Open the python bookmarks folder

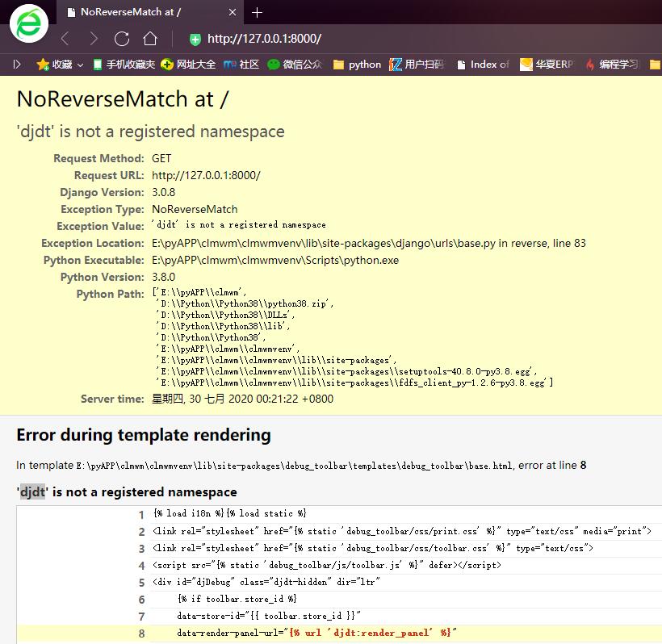pyautogui.click(x=357, y=64)
